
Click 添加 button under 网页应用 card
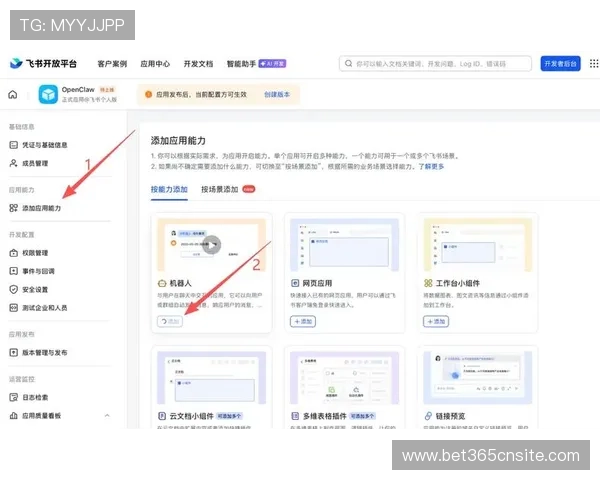[303, 321]
